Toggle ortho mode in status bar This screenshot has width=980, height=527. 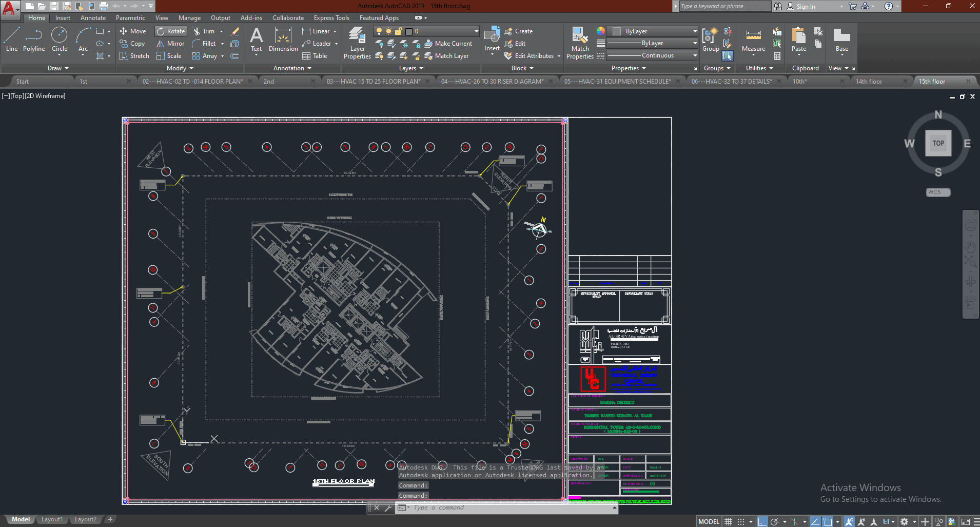[x=762, y=522]
